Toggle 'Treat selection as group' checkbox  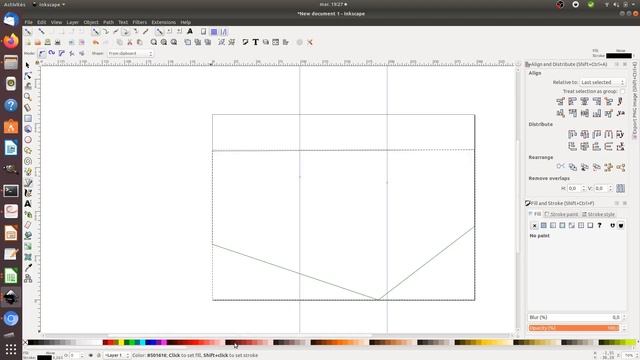tap(622, 91)
